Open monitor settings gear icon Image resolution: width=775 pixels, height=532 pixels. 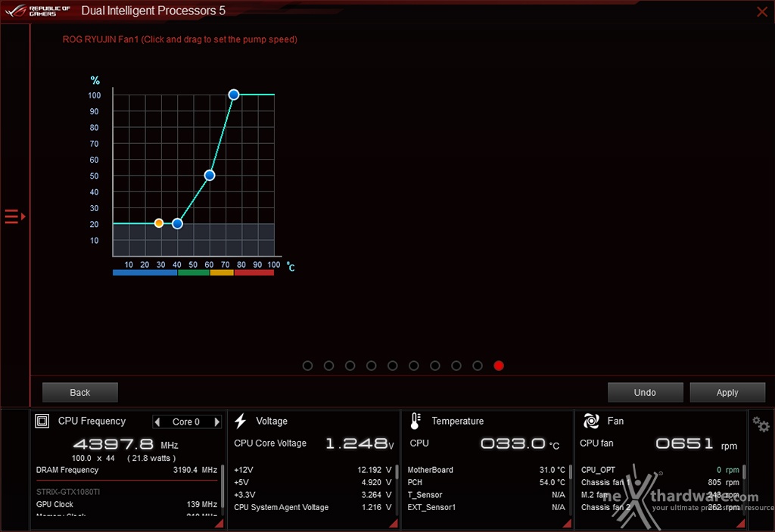pos(761,425)
